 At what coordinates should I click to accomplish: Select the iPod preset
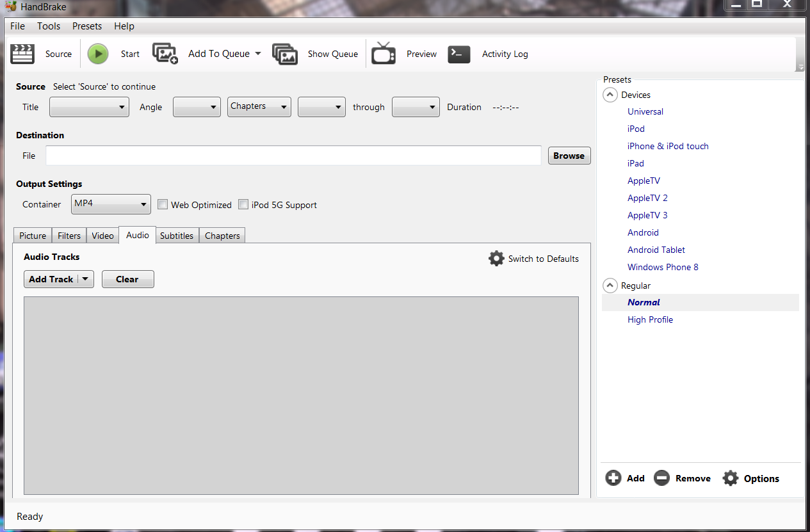click(636, 129)
